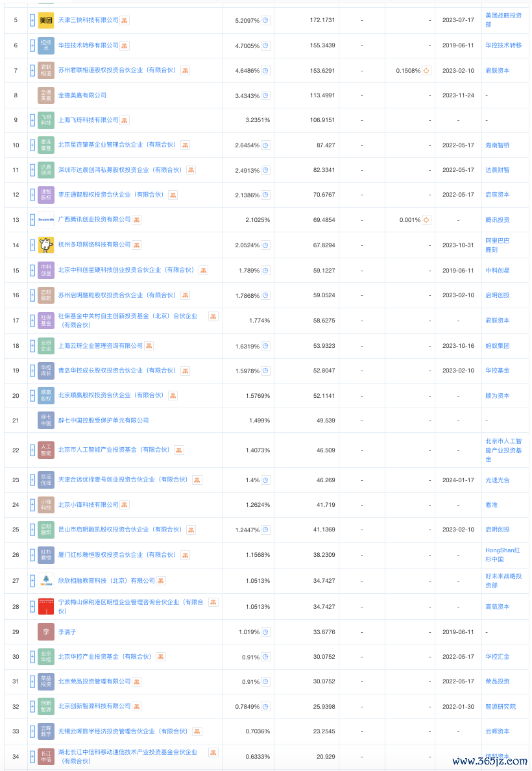
Task: Open clock icon next to 0.7849%
Action: click(265, 707)
